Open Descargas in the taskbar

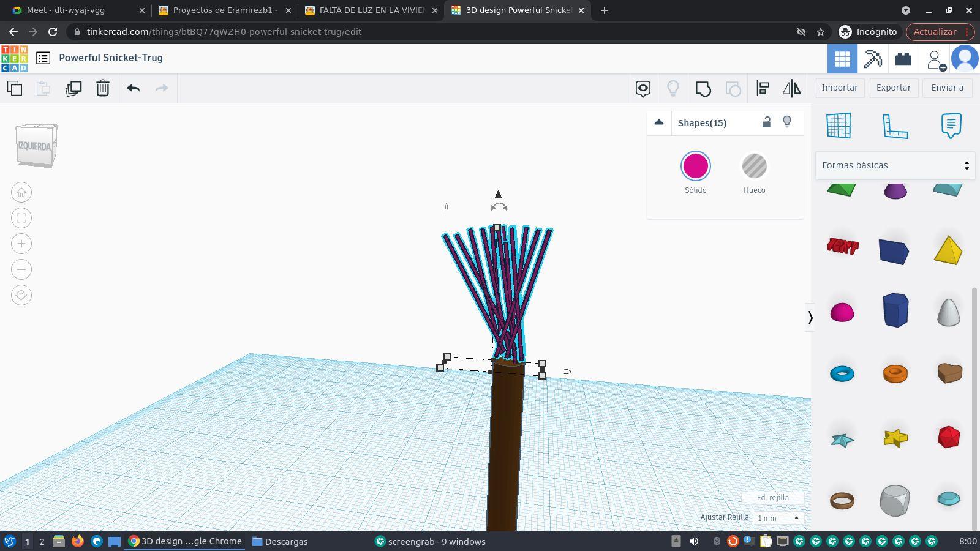pyautogui.click(x=280, y=542)
